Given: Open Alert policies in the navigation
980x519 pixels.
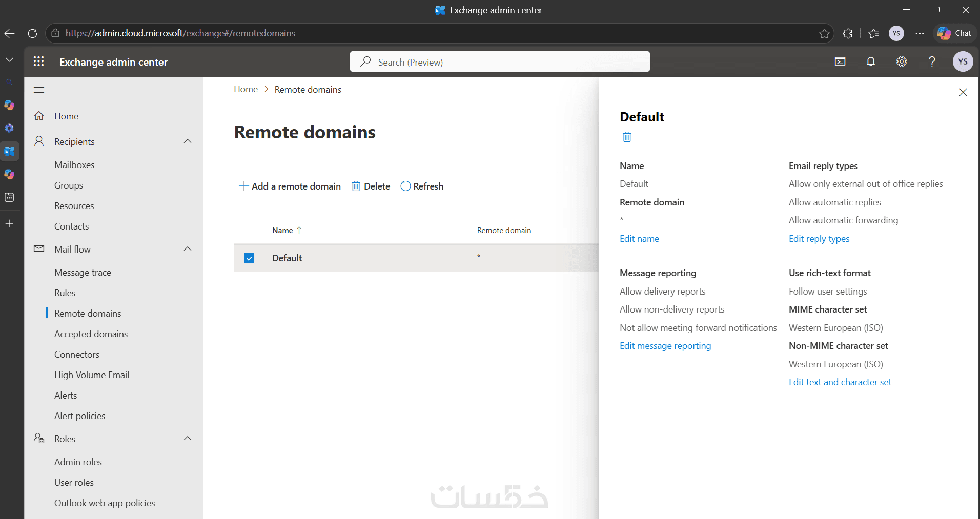Looking at the screenshot, I should (80, 416).
